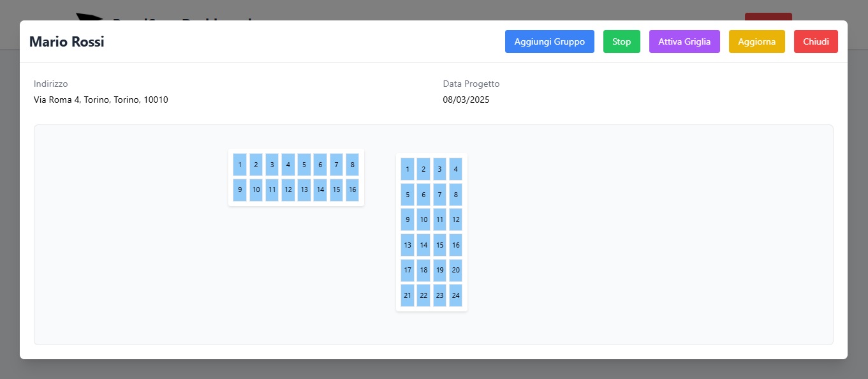Enable Attiva Griglia mode
This screenshot has height=379, width=868.
[684, 41]
